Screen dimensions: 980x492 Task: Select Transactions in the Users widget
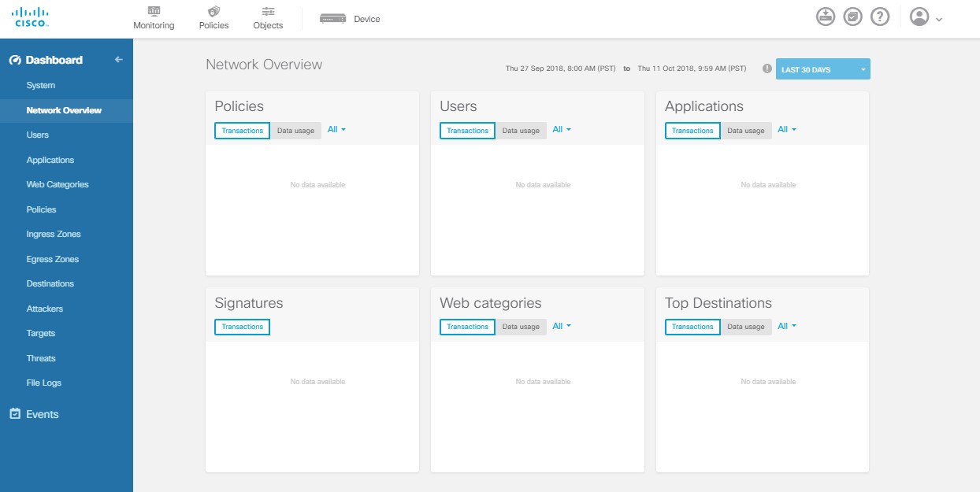466,131
